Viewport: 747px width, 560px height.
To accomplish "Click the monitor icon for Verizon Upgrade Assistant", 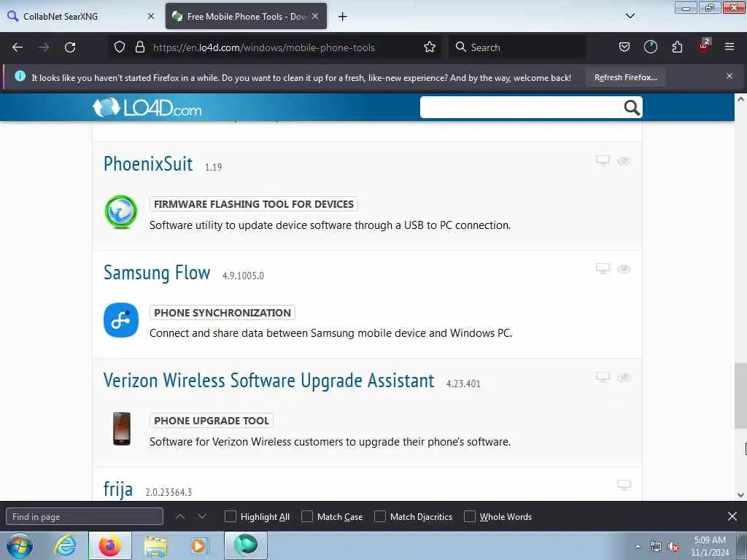I will 603,377.
